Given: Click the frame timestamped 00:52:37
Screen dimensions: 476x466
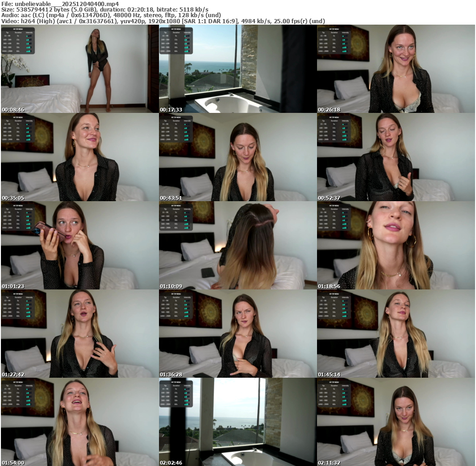Looking at the screenshot, I should tap(396, 157).
